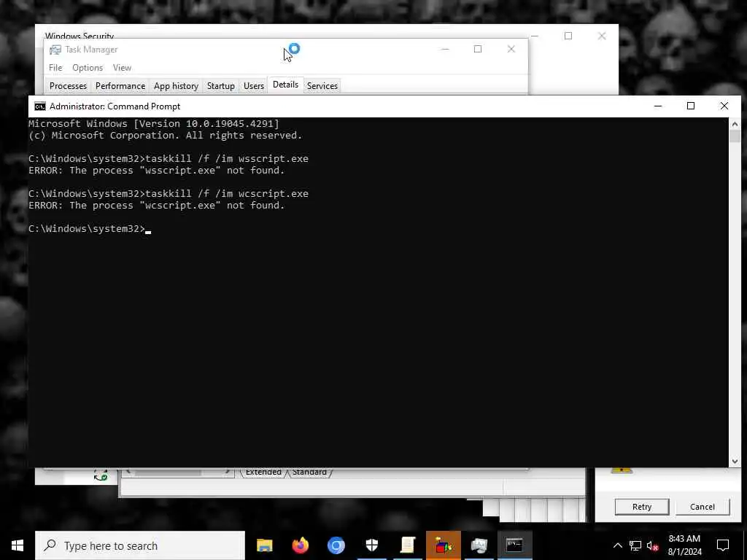Click the orange-highlighted flashing taskbar app icon
The image size is (747, 560).
[443, 545]
